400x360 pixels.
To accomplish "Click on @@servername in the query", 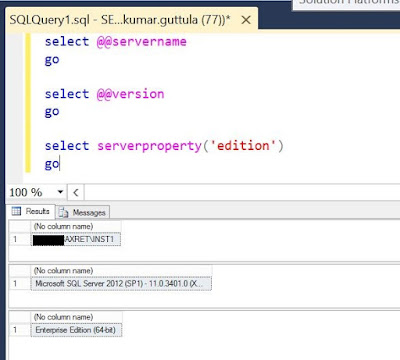I will [142, 42].
